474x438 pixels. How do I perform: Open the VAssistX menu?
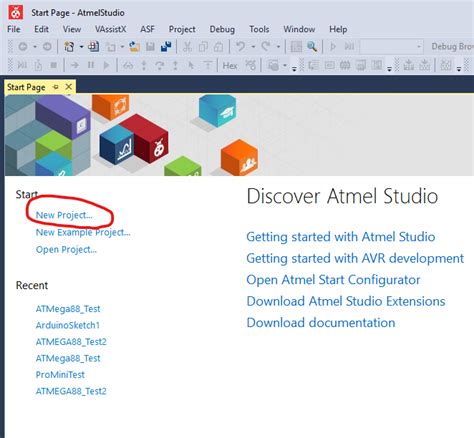(x=110, y=29)
